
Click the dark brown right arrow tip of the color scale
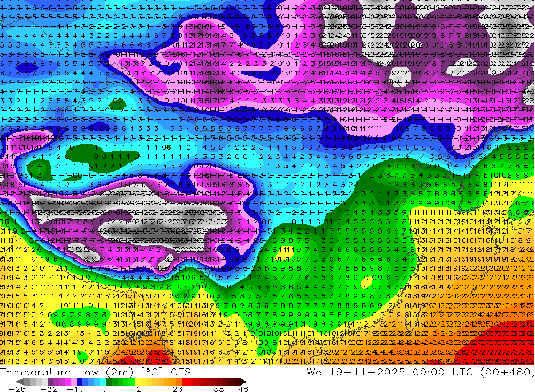[x=243, y=381]
